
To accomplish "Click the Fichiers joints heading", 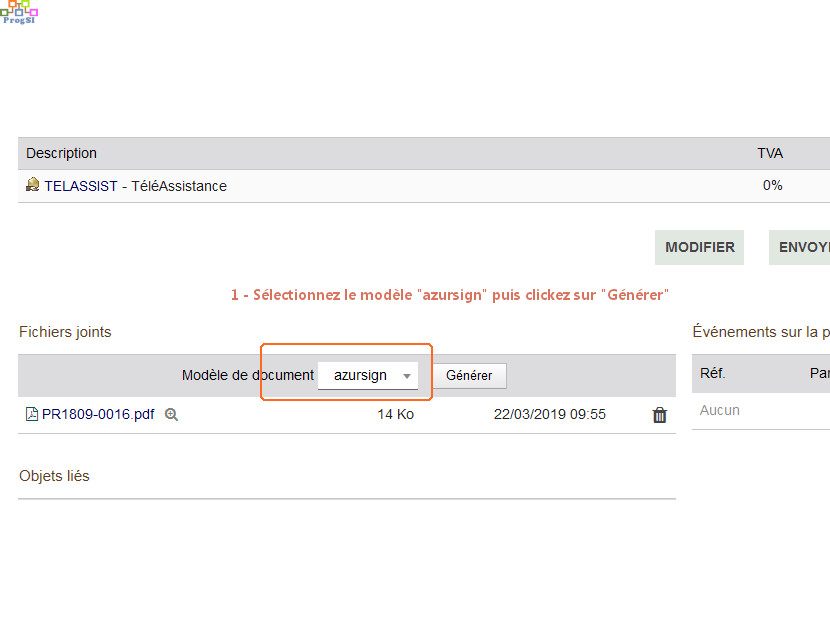I will click(65, 332).
